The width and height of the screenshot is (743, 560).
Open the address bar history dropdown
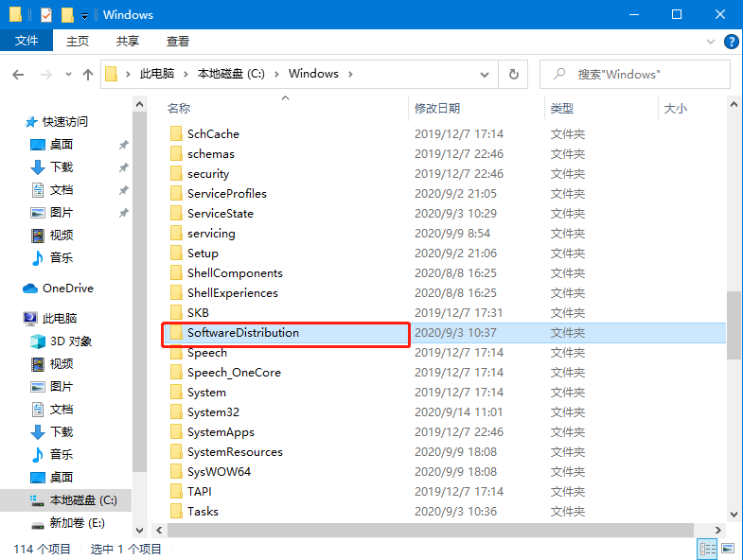[485, 75]
